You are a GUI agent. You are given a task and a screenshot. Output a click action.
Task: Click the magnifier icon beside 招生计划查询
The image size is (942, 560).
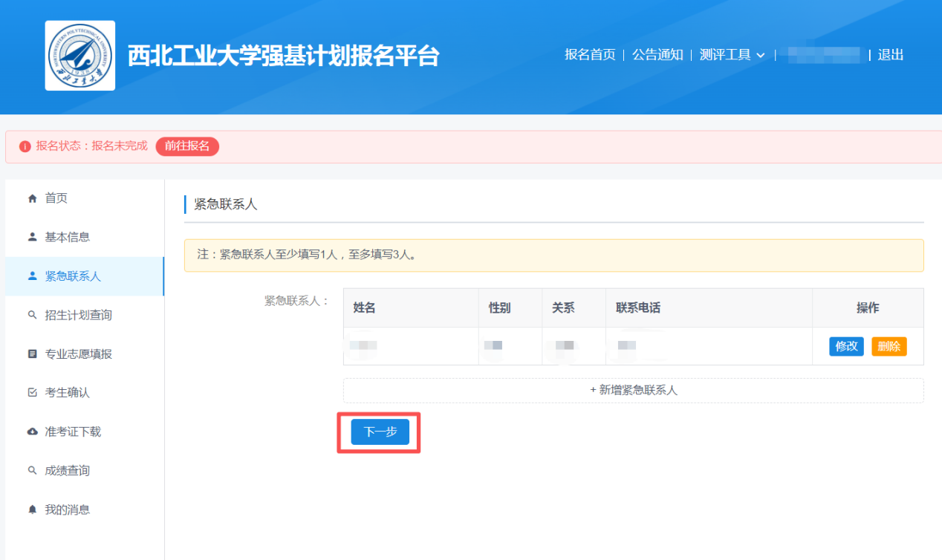(x=32, y=315)
